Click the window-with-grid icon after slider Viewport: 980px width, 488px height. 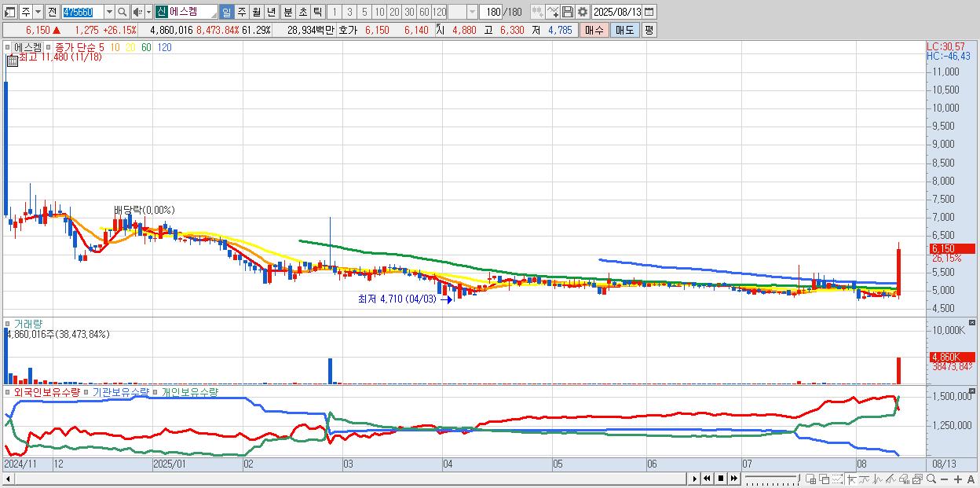[x=811, y=479]
